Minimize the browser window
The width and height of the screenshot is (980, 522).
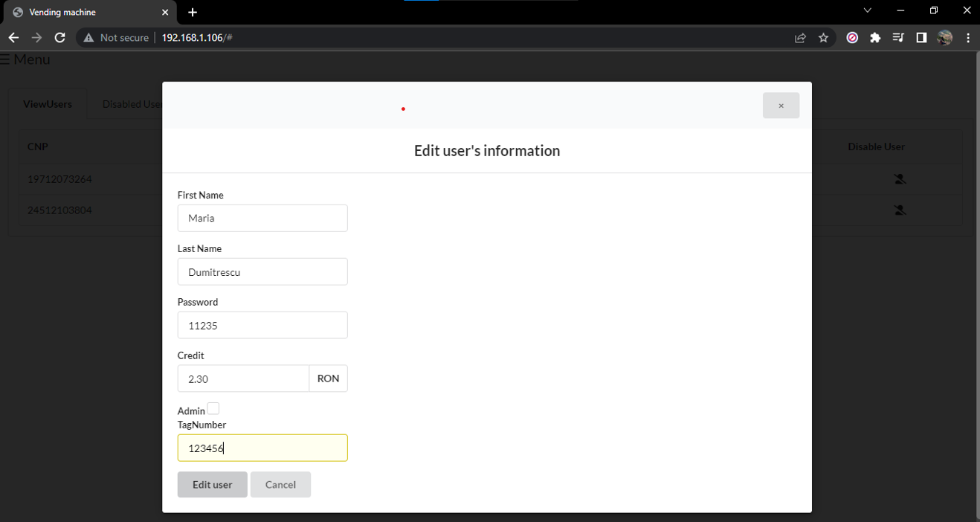coord(900,10)
